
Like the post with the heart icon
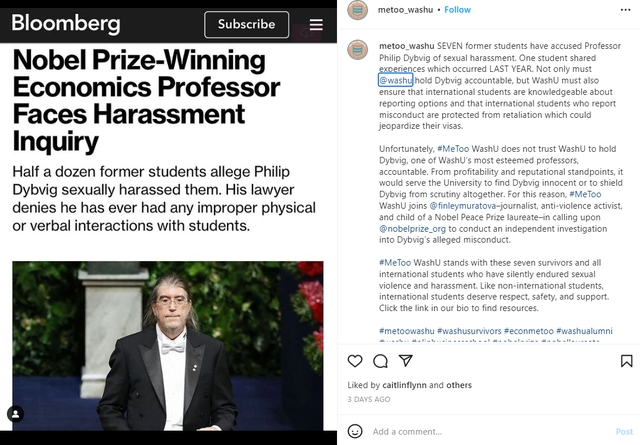pyautogui.click(x=355, y=361)
